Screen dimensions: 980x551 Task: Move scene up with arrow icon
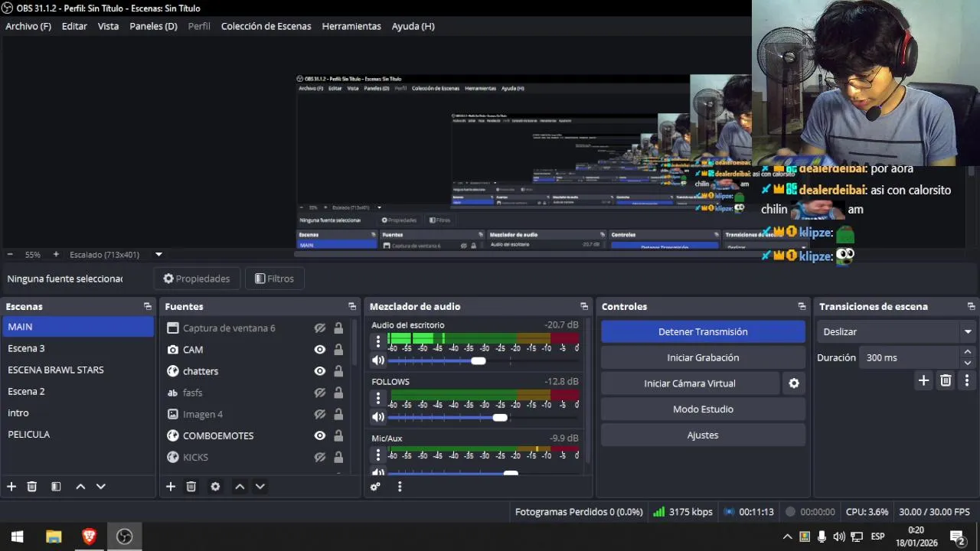[80, 487]
